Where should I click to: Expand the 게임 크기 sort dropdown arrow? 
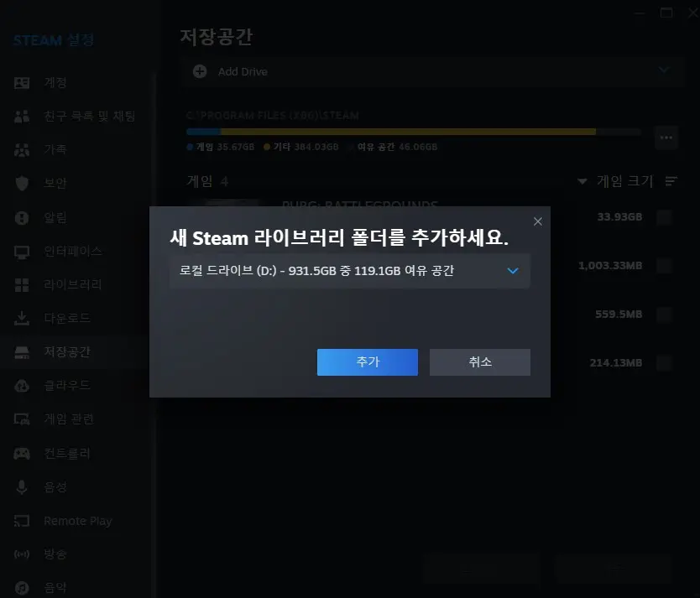[582, 180]
